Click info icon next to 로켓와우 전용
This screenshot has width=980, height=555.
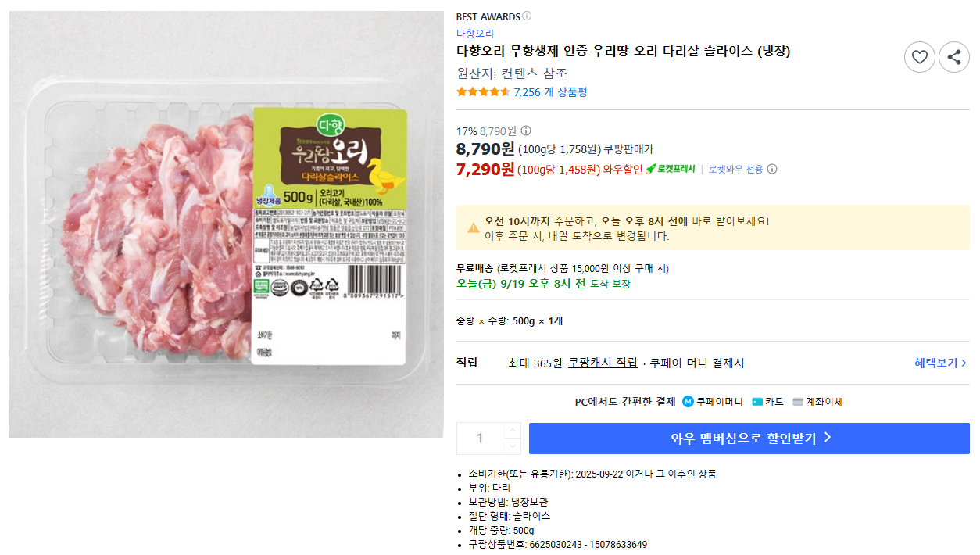772,169
